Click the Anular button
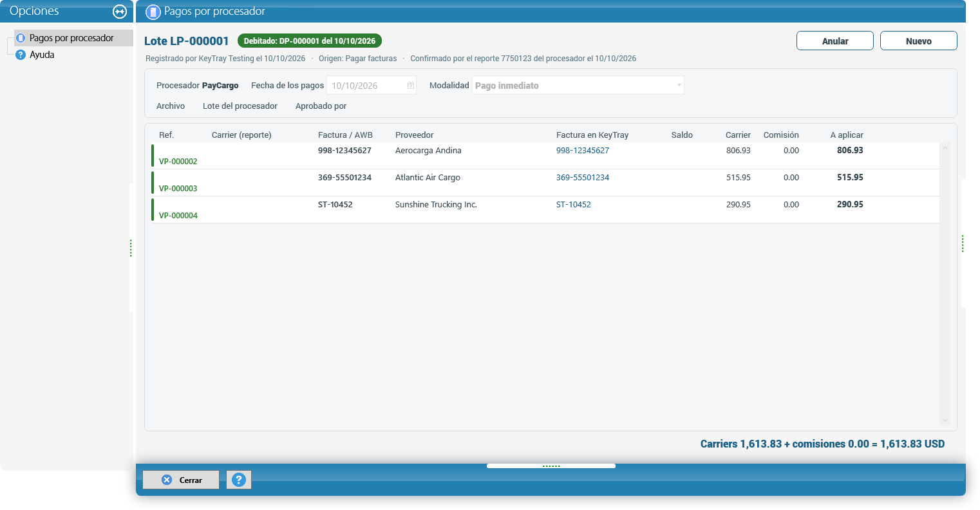Viewport: 980px width, 510px height. coord(835,41)
